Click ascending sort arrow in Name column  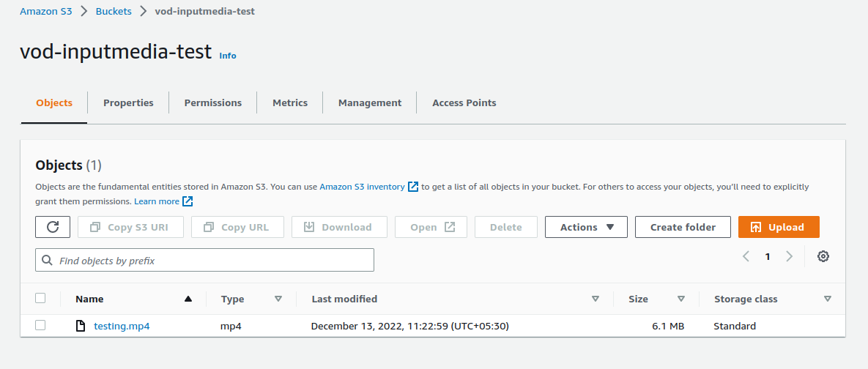click(188, 299)
